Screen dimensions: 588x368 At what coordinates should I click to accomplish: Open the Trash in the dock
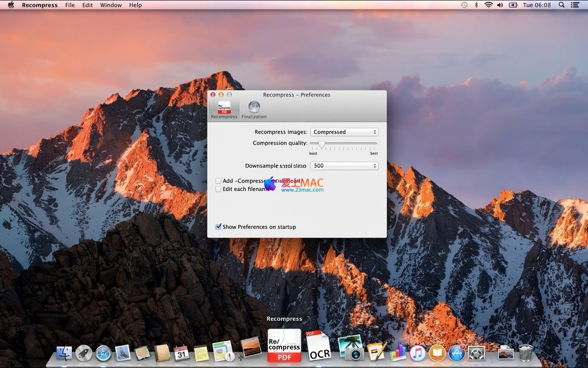pos(526,353)
